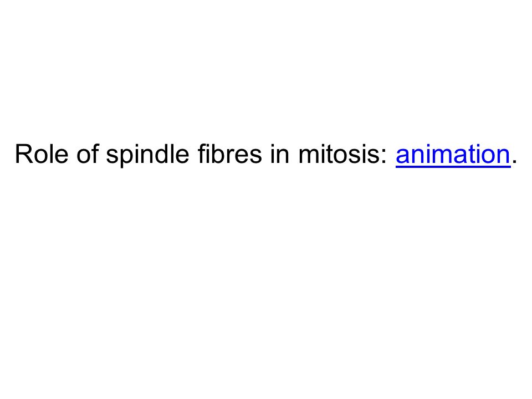Viewport: 532px width, 399px height.
Task: Click the word 'Role' in the sentence
Action: [x=42, y=155]
